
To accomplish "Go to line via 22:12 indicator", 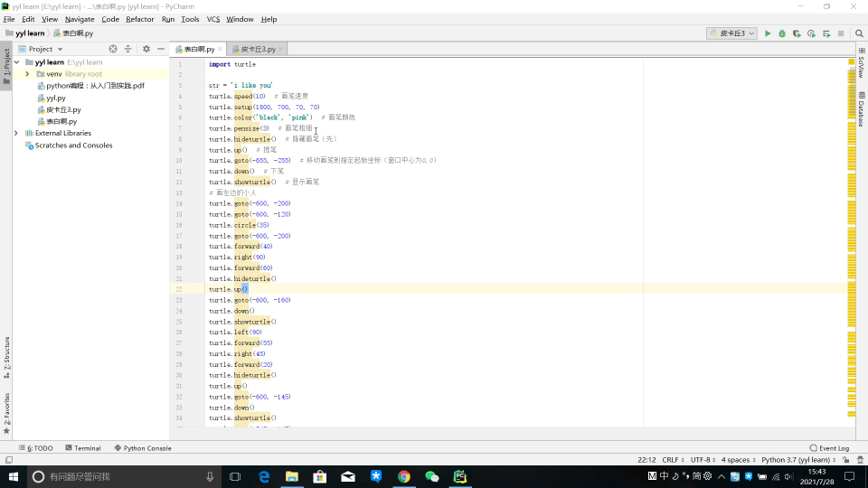I will coord(646,460).
